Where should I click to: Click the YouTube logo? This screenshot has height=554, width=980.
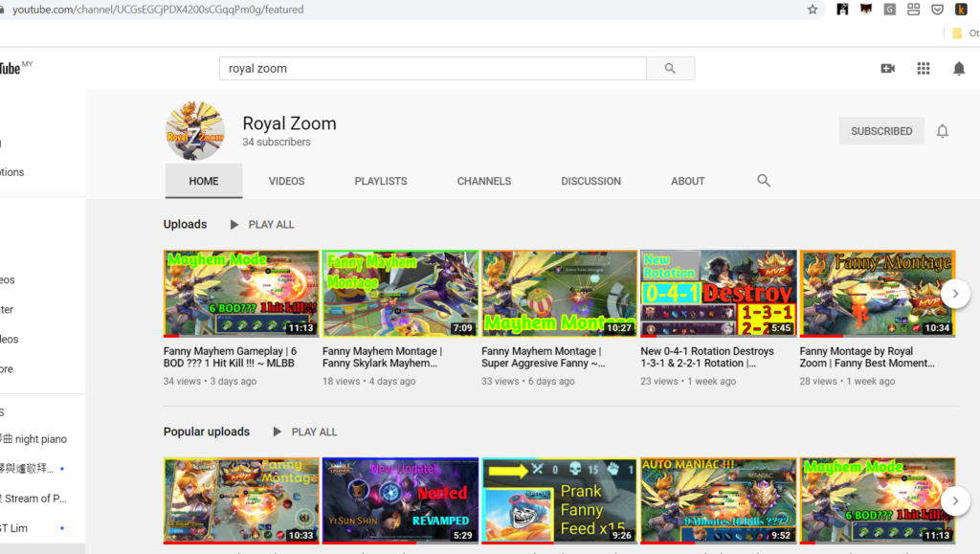pyautogui.click(x=11, y=68)
